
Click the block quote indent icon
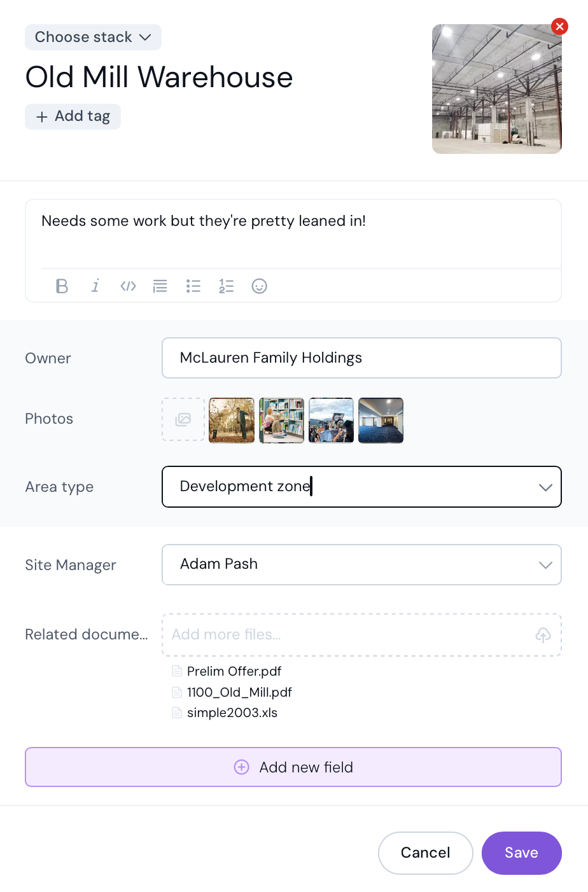coord(160,286)
